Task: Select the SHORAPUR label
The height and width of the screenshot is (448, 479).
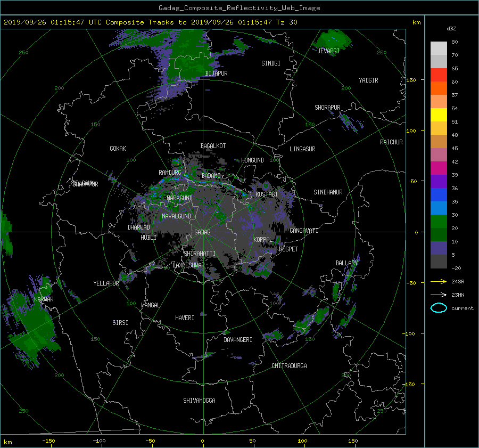Action: coord(327,108)
